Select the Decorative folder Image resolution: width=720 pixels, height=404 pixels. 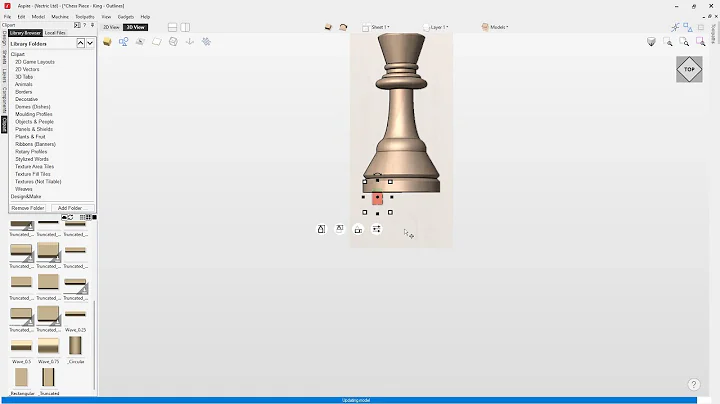[27, 99]
